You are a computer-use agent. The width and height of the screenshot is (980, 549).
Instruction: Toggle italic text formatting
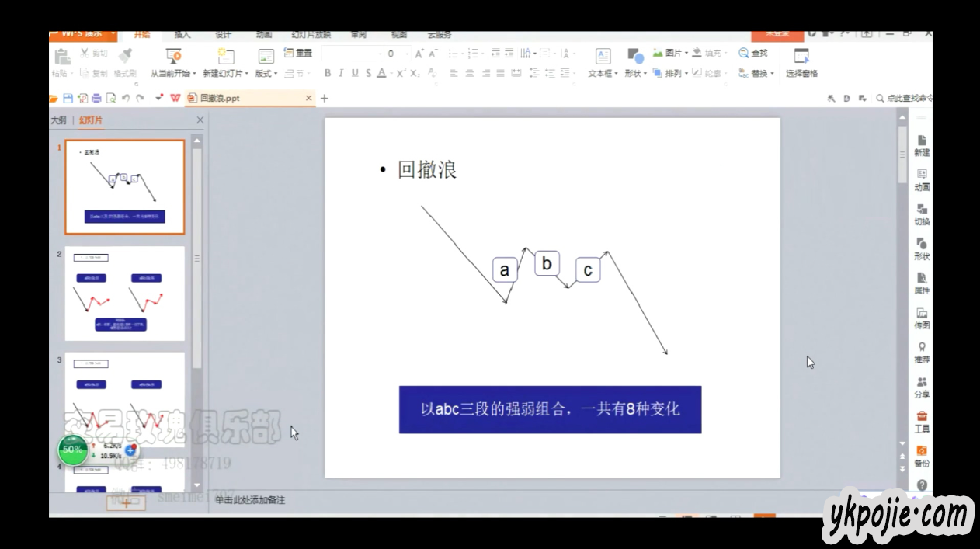pos(341,73)
